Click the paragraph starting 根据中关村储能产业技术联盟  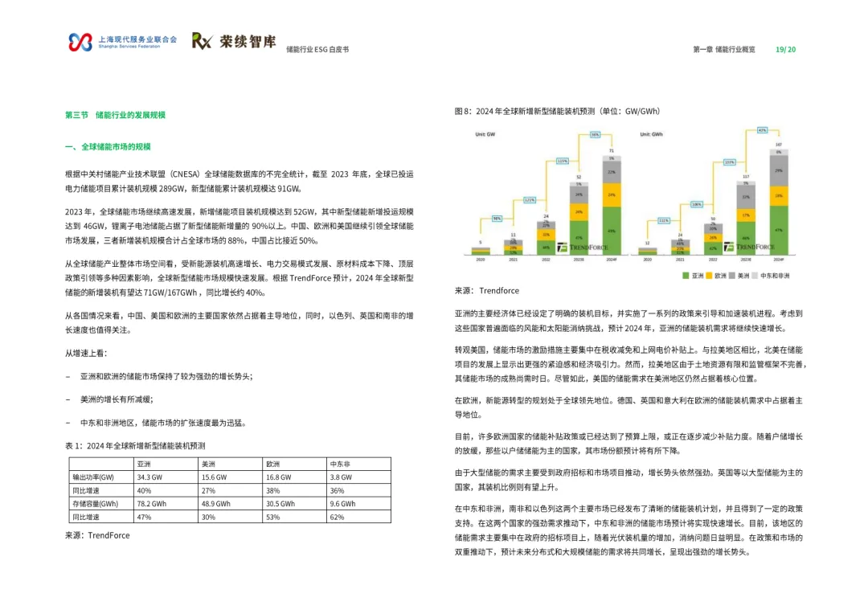tap(240, 182)
